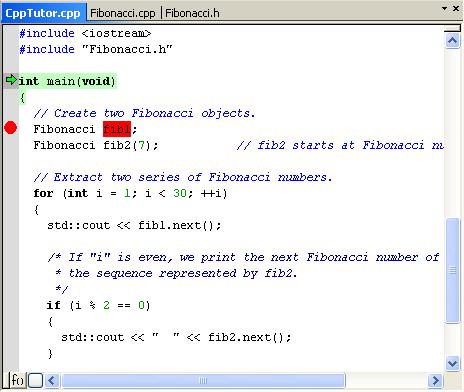Click the horizontal scrollbar thumb
This screenshot has height=392, width=464.
click(x=203, y=380)
